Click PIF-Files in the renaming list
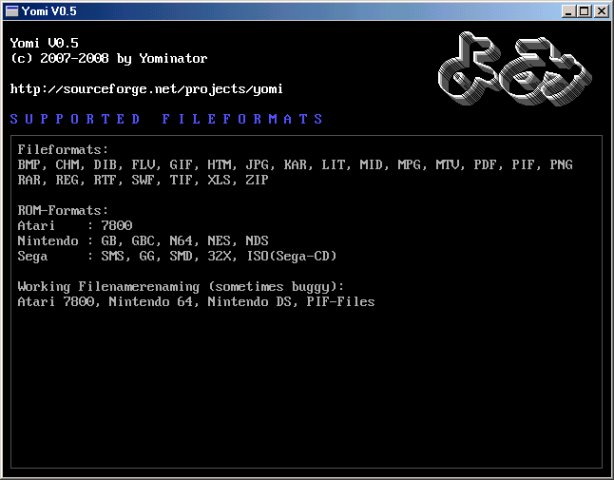The width and height of the screenshot is (614, 480). tap(340, 302)
